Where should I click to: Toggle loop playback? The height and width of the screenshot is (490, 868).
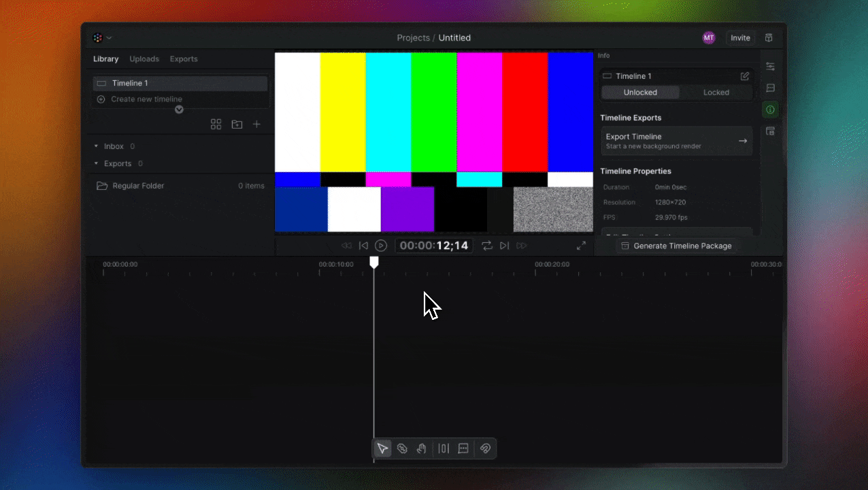click(x=487, y=246)
